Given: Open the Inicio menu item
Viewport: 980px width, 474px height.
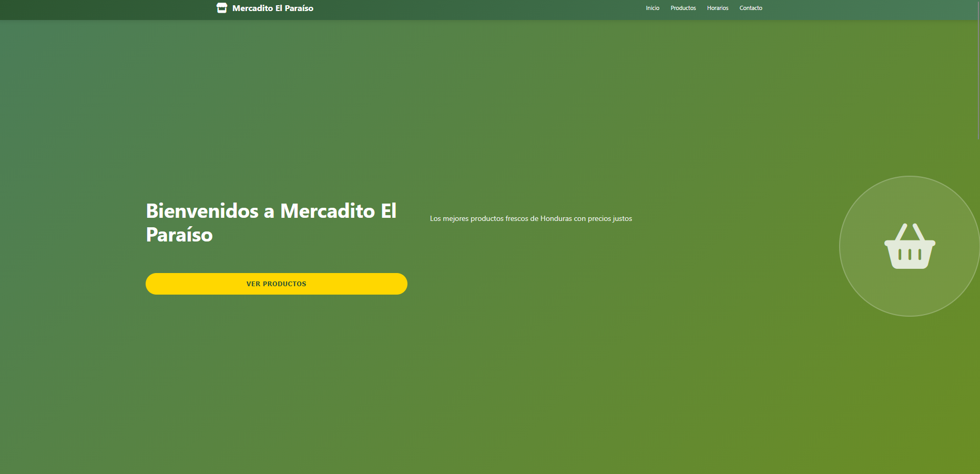Looking at the screenshot, I should pyautogui.click(x=652, y=8).
